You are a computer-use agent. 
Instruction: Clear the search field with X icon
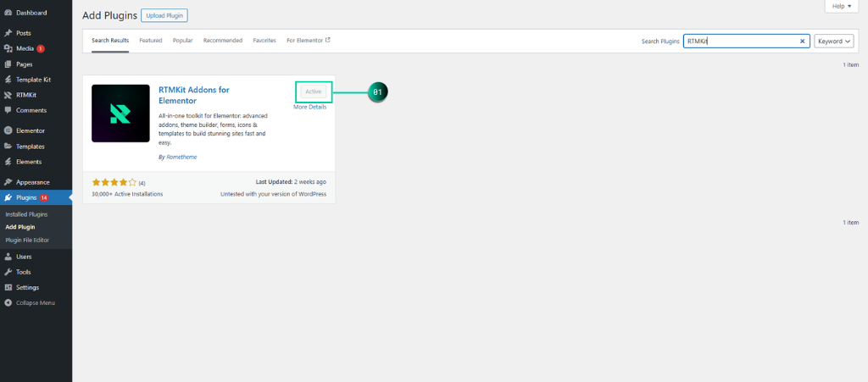tap(802, 42)
